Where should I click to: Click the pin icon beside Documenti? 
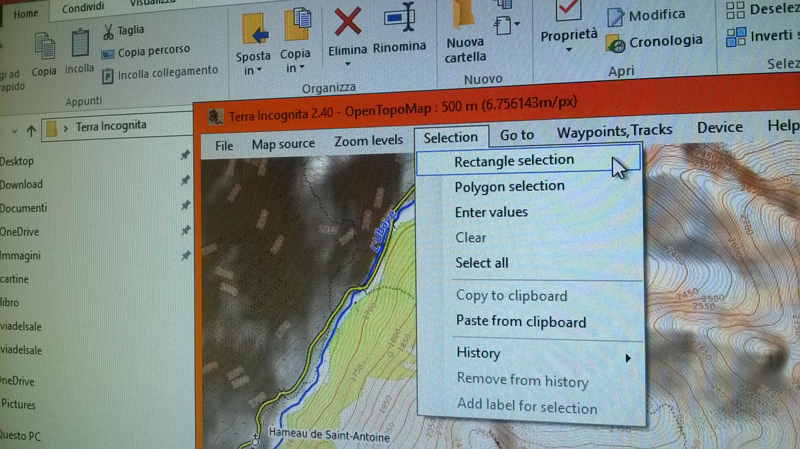[185, 205]
